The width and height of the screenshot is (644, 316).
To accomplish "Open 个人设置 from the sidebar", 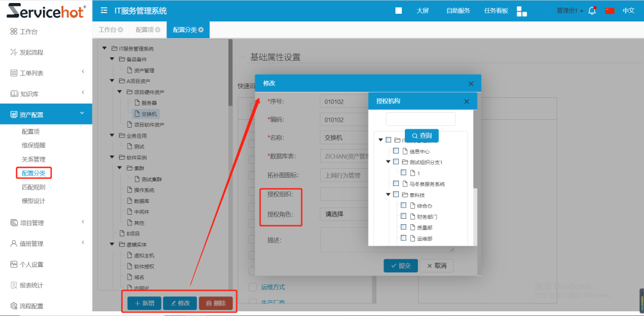I will tap(32, 265).
